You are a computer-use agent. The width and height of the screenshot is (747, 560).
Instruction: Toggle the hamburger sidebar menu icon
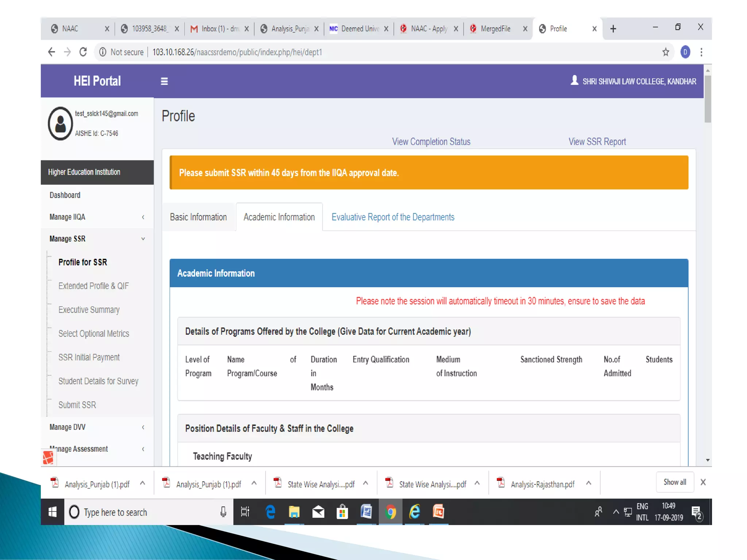coord(164,81)
